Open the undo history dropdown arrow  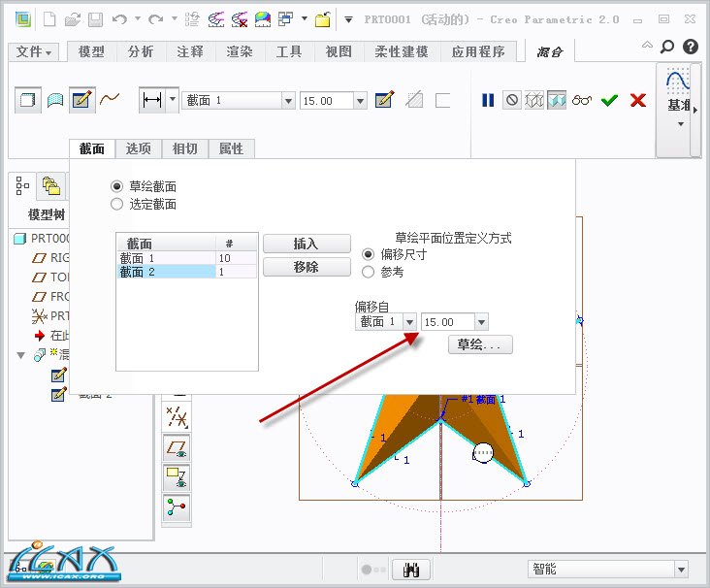coord(137,19)
